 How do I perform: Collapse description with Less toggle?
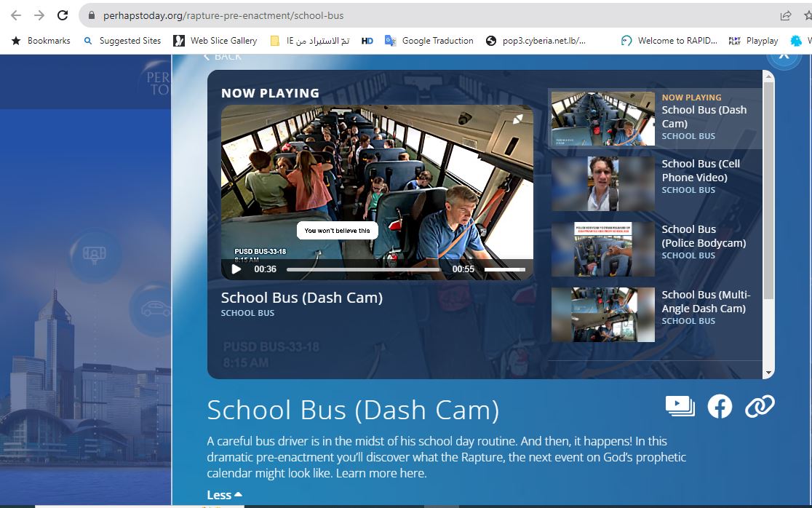tap(224, 495)
